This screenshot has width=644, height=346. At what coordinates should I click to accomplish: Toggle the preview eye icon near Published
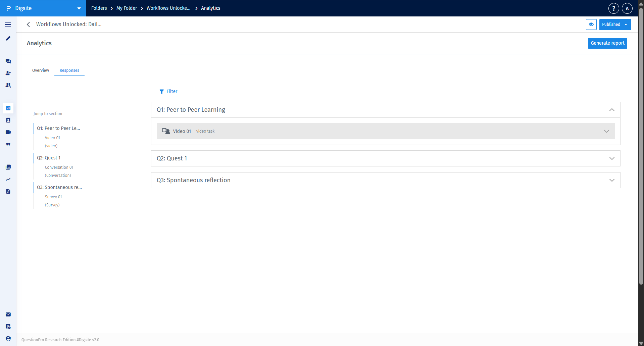pos(591,24)
